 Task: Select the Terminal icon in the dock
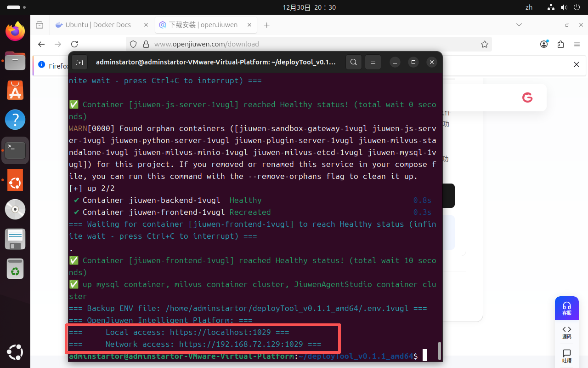coord(15,150)
